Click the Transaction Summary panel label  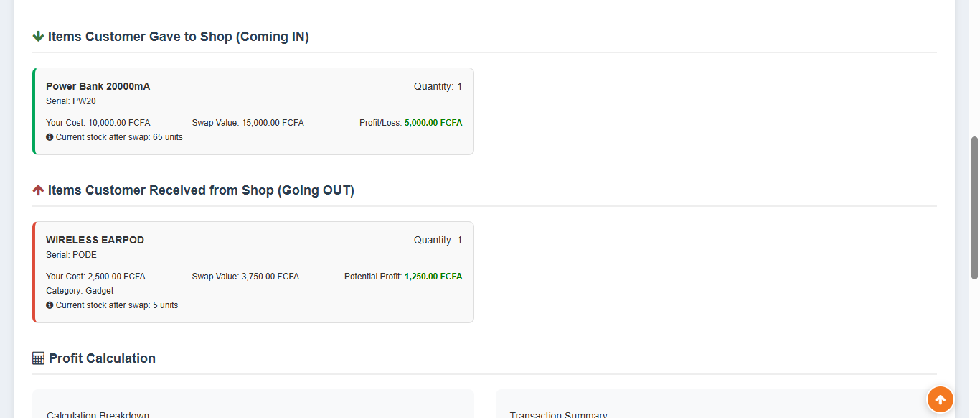point(558,414)
